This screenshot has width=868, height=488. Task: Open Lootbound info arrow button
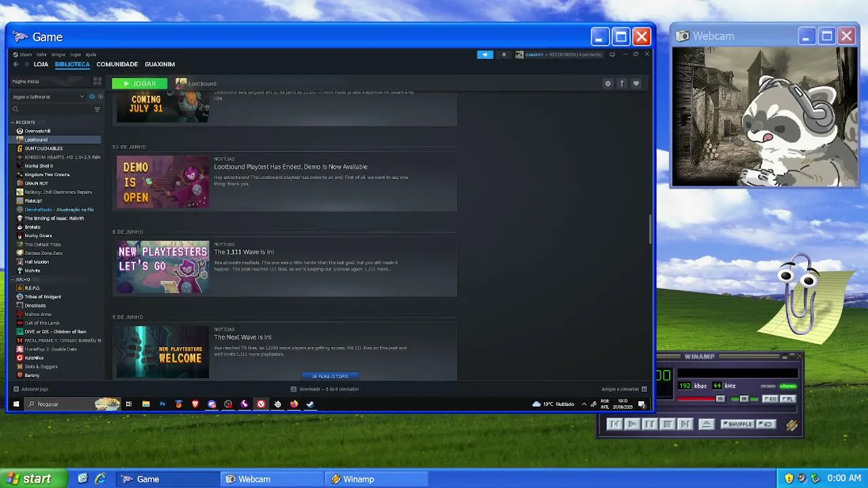point(622,83)
